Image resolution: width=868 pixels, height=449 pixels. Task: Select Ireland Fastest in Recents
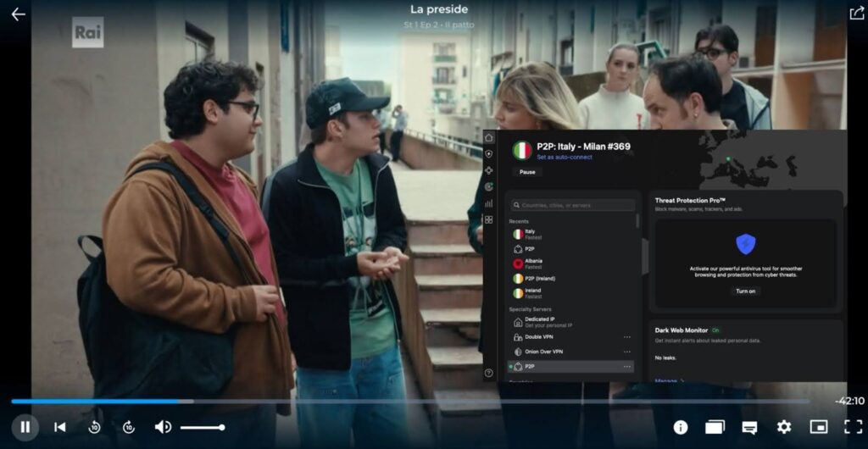(x=570, y=293)
